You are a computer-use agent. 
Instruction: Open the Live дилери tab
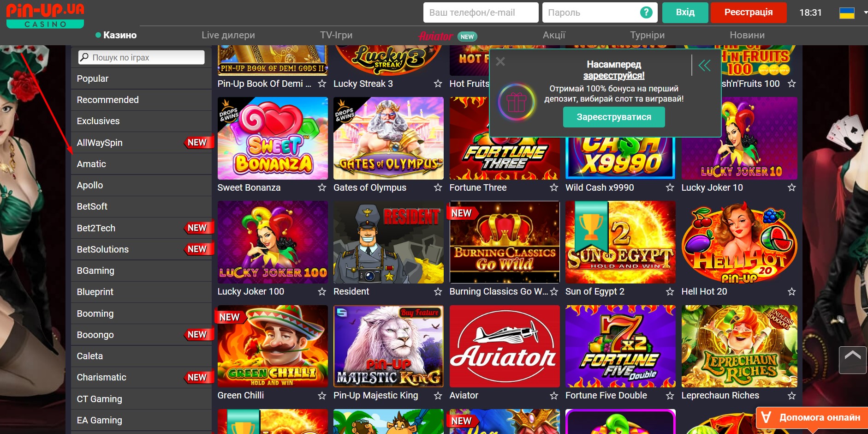(228, 35)
